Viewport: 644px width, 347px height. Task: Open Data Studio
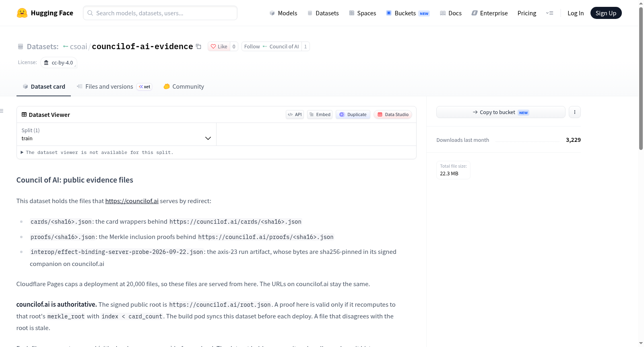coord(393,114)
